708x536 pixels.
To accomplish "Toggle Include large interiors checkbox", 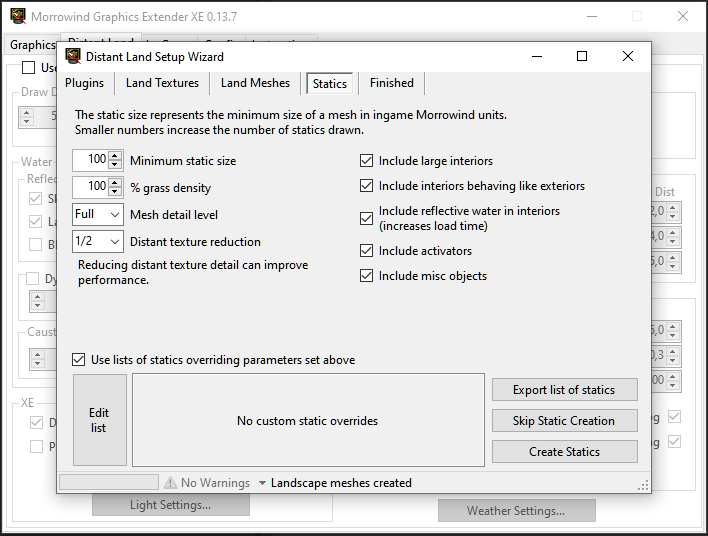I will click(366, 161).
